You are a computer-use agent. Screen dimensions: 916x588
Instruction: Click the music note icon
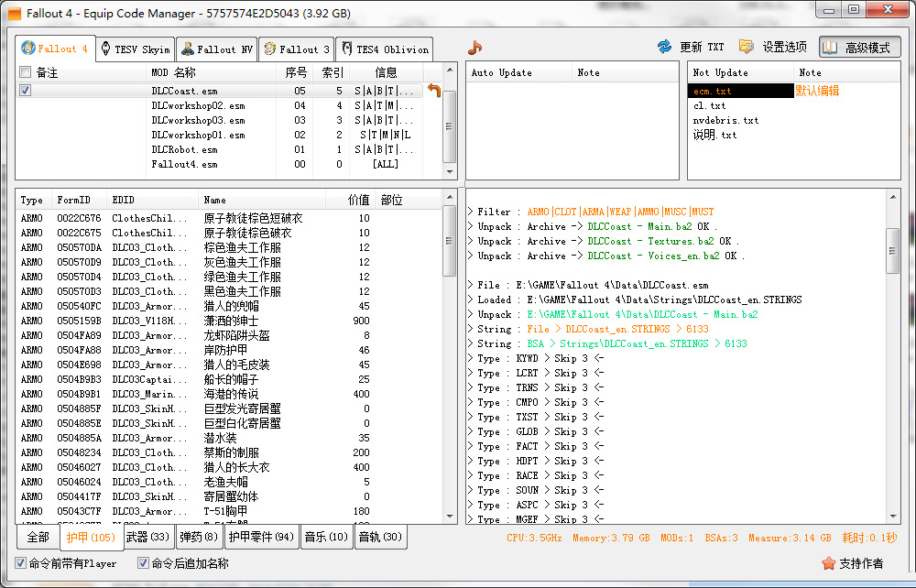pos(474,48)
